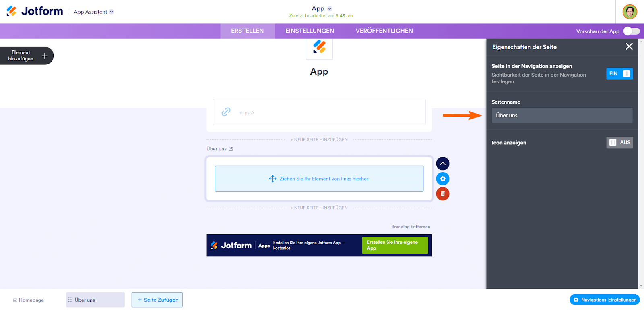Open the App title dropdown chevron
644x310 pixels.
[x=330, y=9]
